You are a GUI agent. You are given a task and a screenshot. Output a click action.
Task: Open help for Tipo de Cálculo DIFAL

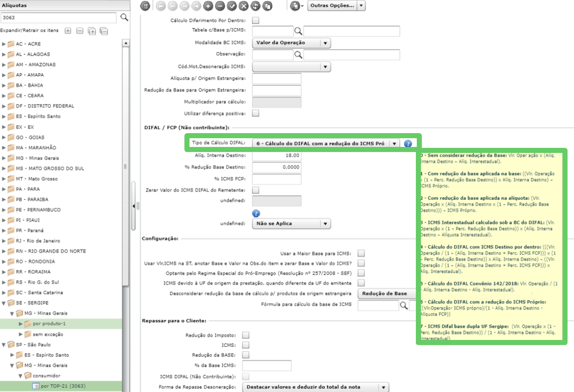[408, 144]
